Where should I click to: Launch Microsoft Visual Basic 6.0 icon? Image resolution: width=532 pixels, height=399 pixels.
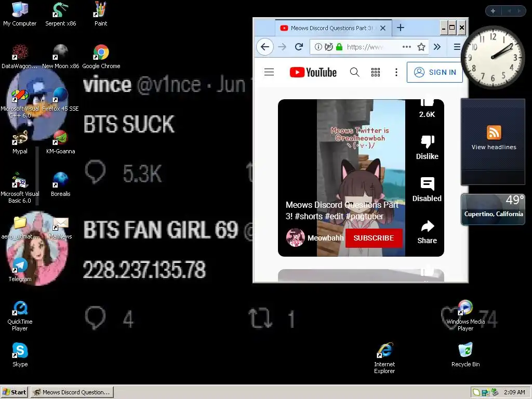tap(20, 188)
